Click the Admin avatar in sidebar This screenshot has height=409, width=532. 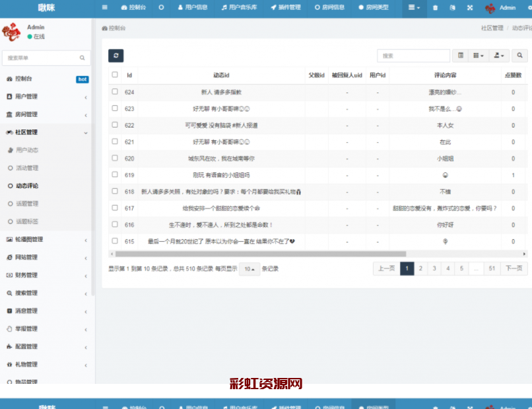tap(11, 32)
